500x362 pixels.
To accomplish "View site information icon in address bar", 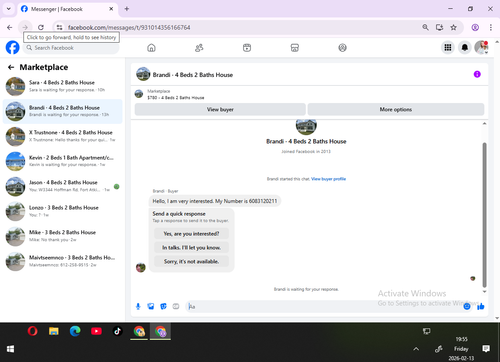I will tap(59, 27).
